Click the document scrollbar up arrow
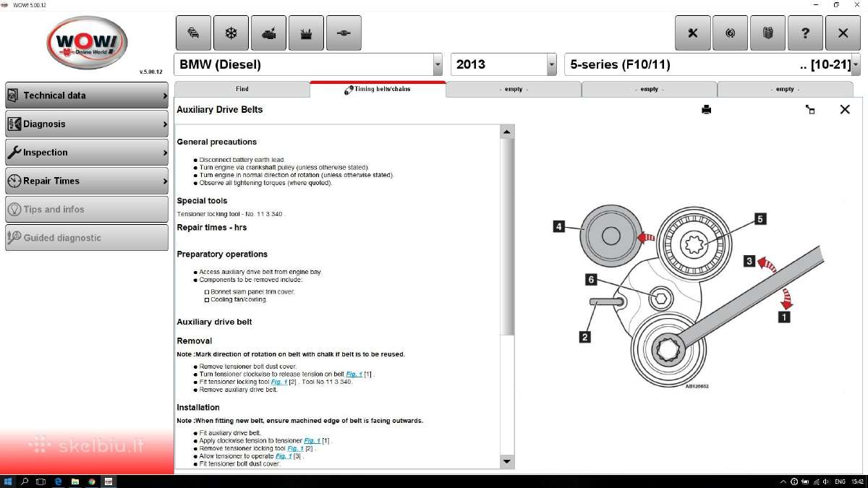Image resolution: width=868 pixels, height=488 pixels. [507, 132]
